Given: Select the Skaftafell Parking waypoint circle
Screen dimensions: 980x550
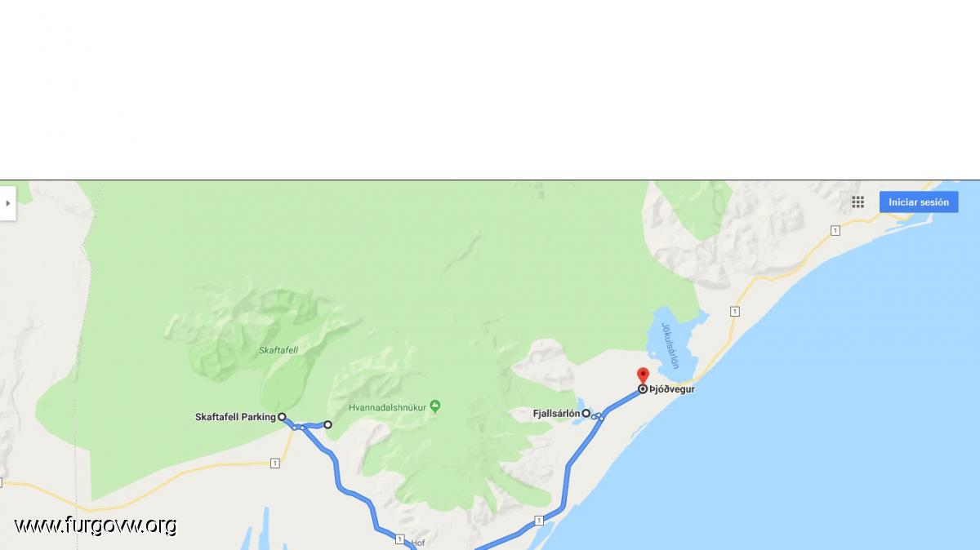Looking at the screenshot, I should (x=282, y=417).
